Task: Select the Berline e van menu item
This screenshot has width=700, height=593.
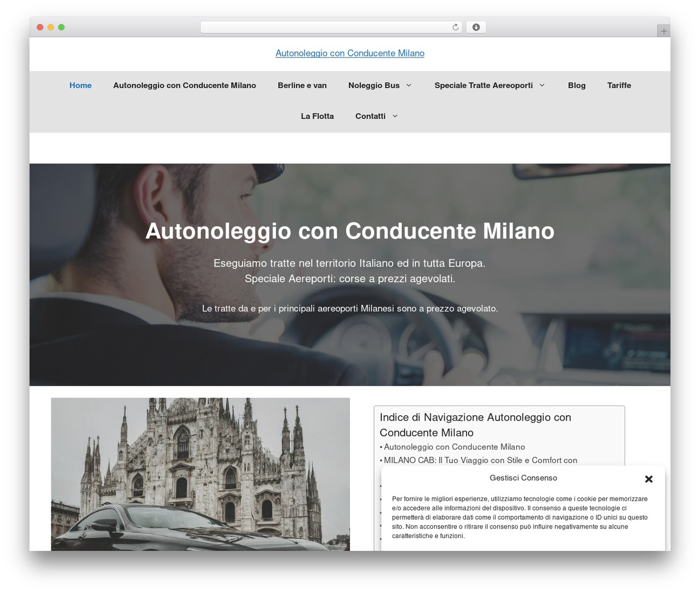Action: tap(302, 85)
